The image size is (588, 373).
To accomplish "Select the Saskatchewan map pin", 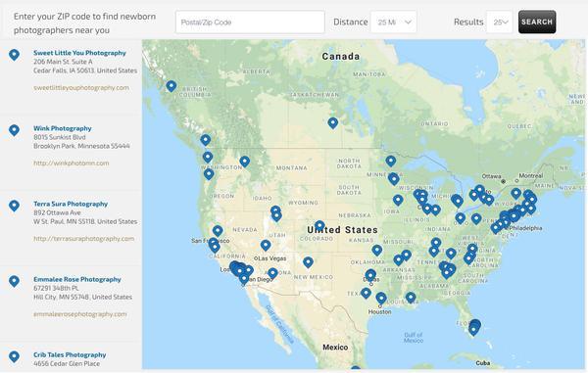I will click(x=332, y=122).
